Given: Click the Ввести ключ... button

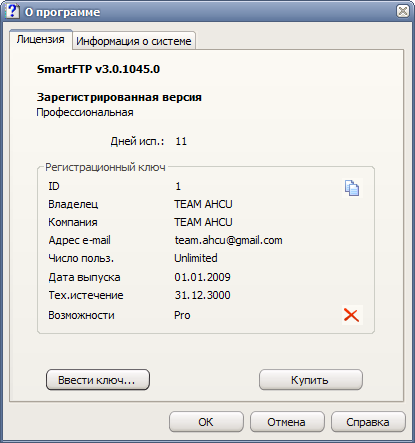Looking at the screenshot, I should (98, 380).
